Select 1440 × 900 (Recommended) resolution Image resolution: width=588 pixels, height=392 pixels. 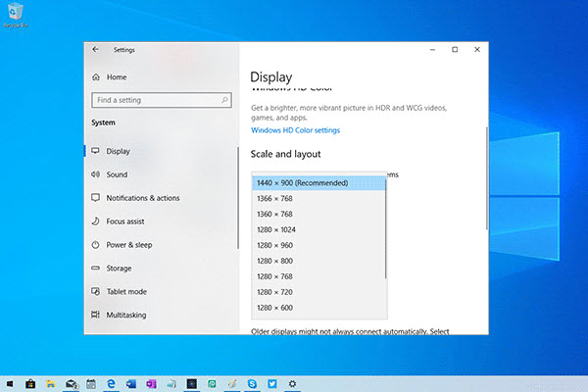click(318, 183)
